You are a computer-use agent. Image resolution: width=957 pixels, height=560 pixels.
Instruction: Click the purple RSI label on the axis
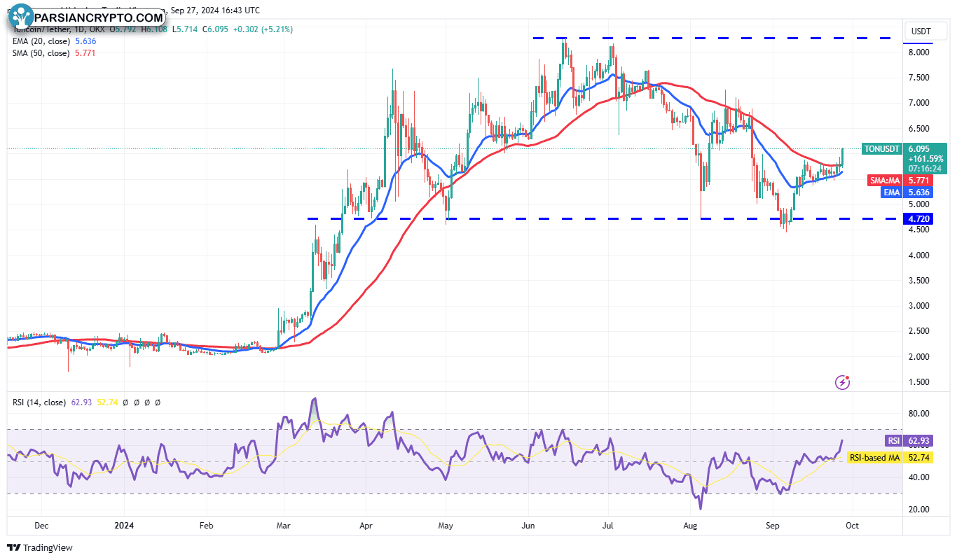[893, 441]
